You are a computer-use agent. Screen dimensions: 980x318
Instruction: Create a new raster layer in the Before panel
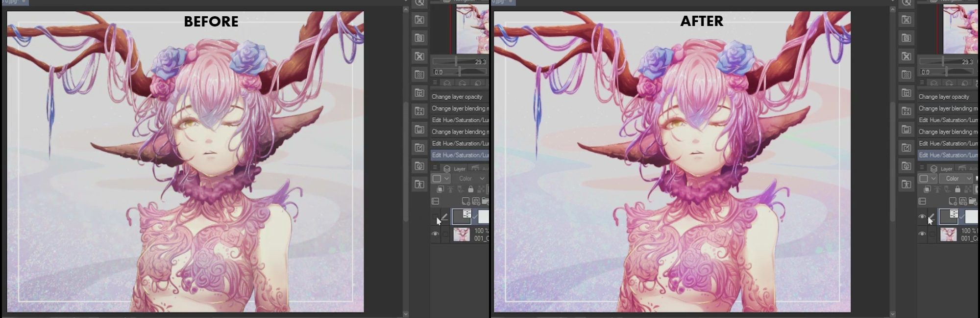click(x=466, y=201)
